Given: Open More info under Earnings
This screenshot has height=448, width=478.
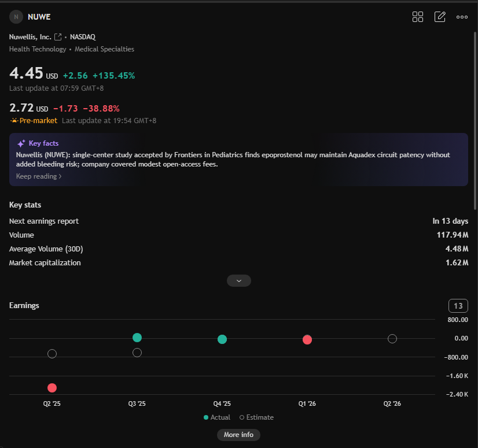Looking at the screenshot, I should [238, 435].
